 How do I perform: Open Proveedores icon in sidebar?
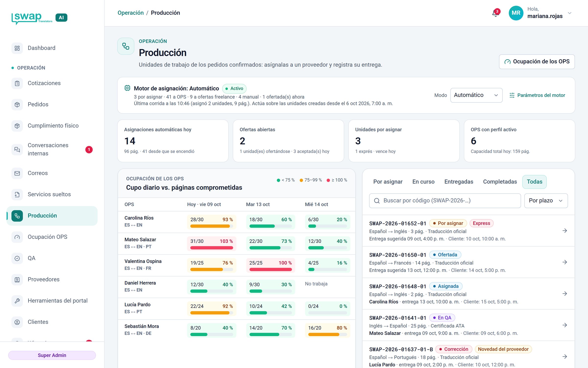(17, 279)
